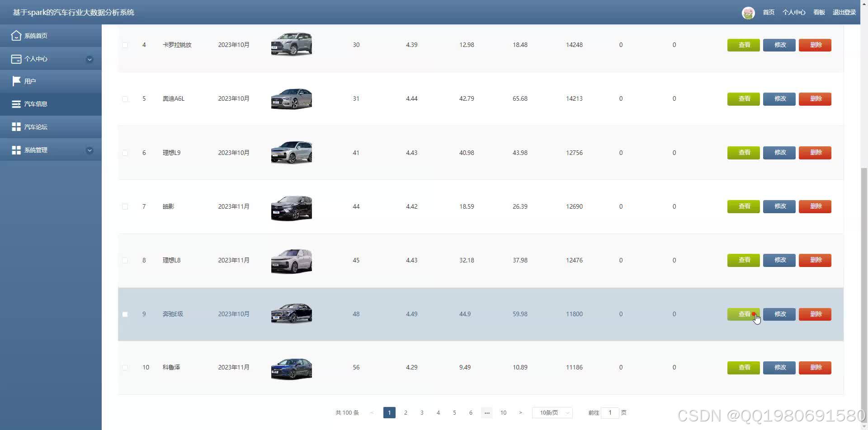Viewport: 868px width, 430px height.
Task: Delete 卡罗拉锐放 with 删除 button
Action: tap(815, 45)
